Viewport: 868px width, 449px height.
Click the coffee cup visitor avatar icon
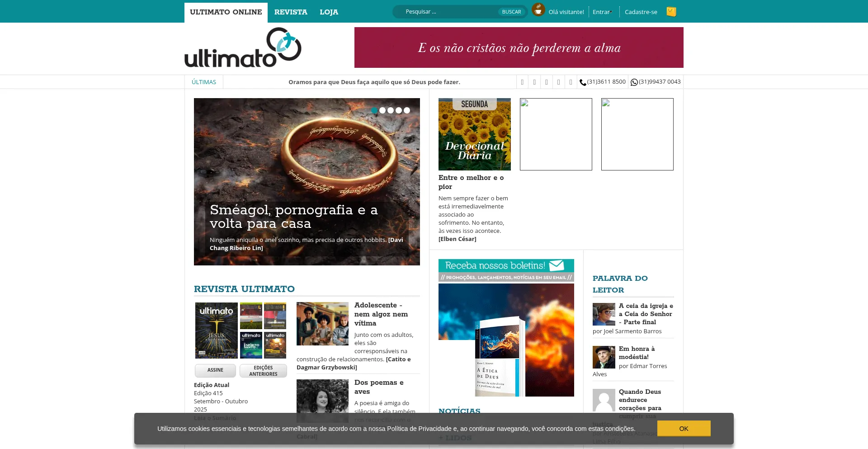coord(538,9)
